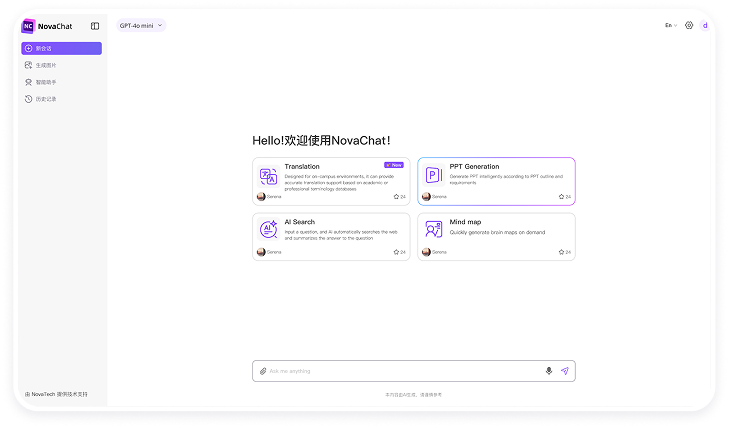Click the NovaChat NC logo icon
The width and height of the screenshot is (729, 429).
point(28,26)
